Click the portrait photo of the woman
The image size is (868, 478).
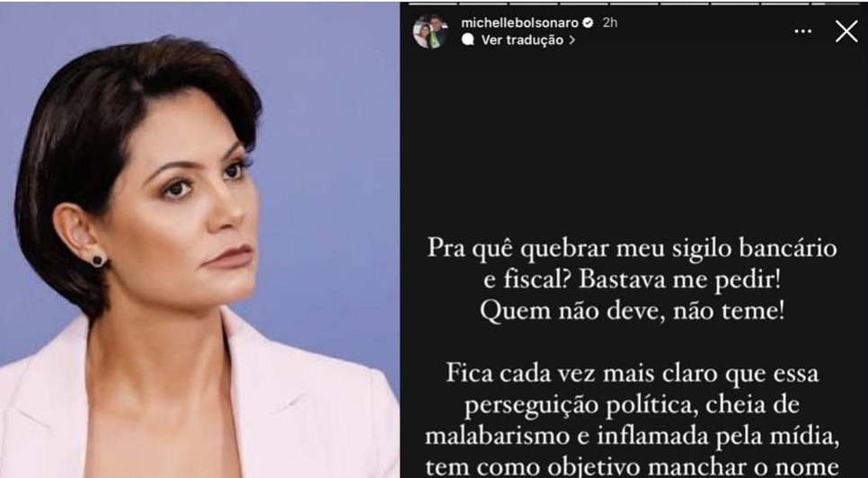click(x=199, y=240)
